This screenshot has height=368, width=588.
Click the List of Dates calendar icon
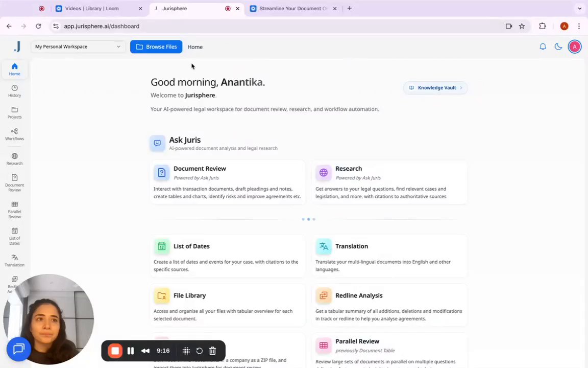162,246
